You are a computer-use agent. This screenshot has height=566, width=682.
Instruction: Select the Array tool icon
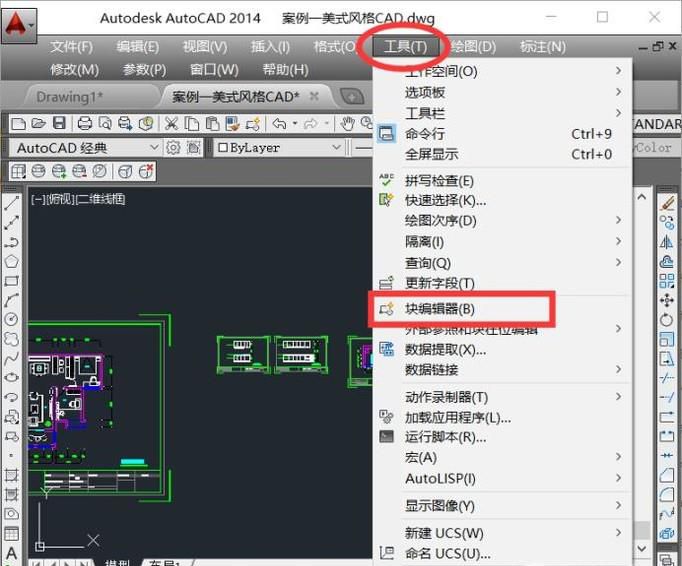coord(666,281)
